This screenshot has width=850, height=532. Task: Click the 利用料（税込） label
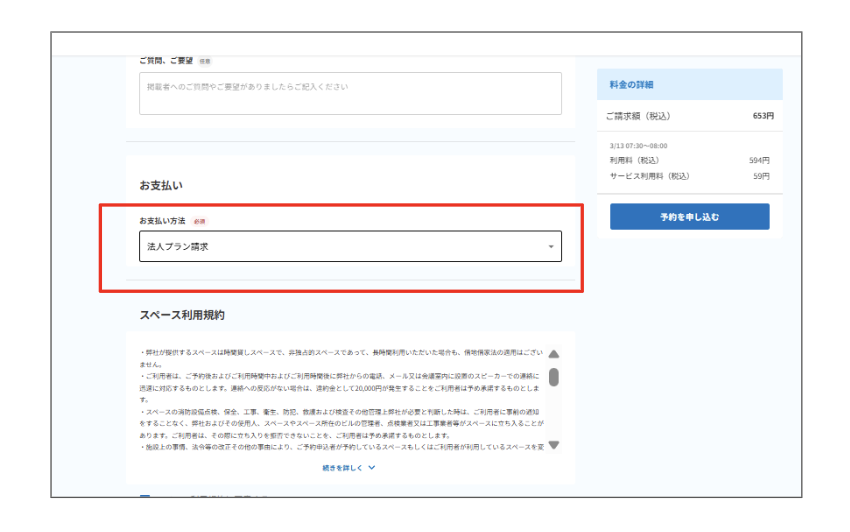634,160
